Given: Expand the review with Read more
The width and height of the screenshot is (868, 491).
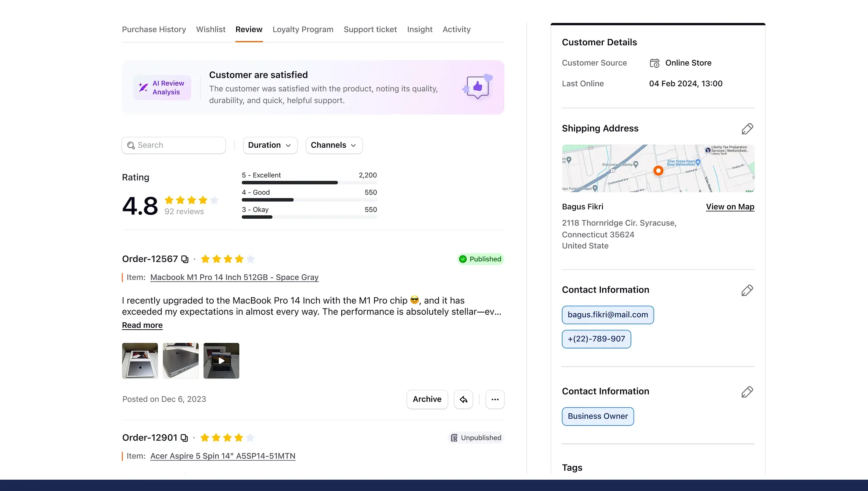Looking at the screenshot, I should (142, 325).
